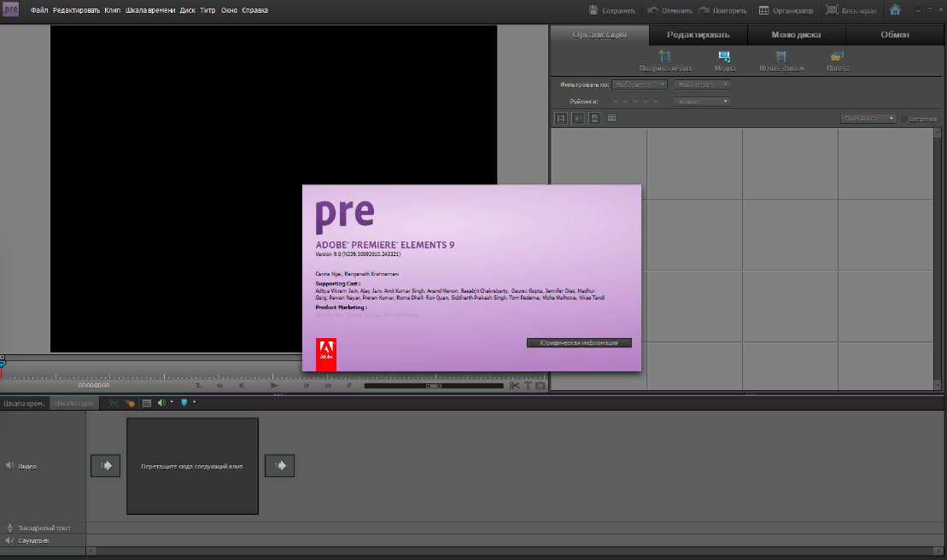Click the Smart Trim icon in the timeline toolbar

113,403
